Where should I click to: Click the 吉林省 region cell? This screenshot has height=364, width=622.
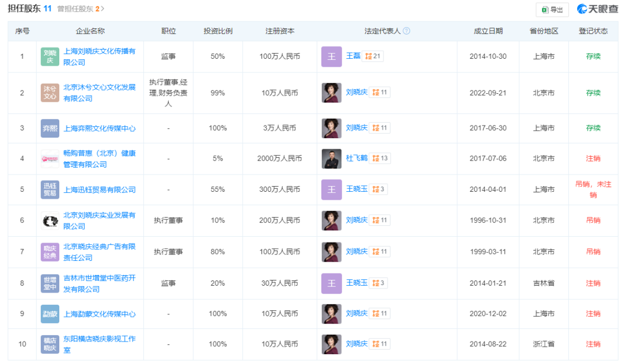click(x=544, y=283)
